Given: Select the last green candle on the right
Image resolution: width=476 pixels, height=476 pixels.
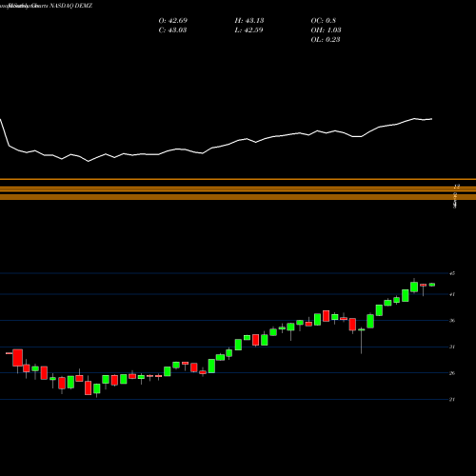Looking at the screenshot, I should [432, 285].
